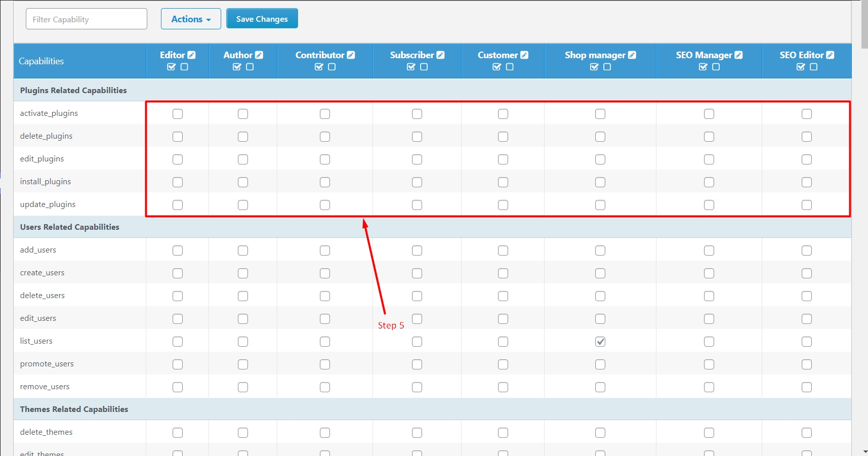868x456 pixels.
Task: Check all capabilities for Shop manager column
Action: [x=594, y=67]
